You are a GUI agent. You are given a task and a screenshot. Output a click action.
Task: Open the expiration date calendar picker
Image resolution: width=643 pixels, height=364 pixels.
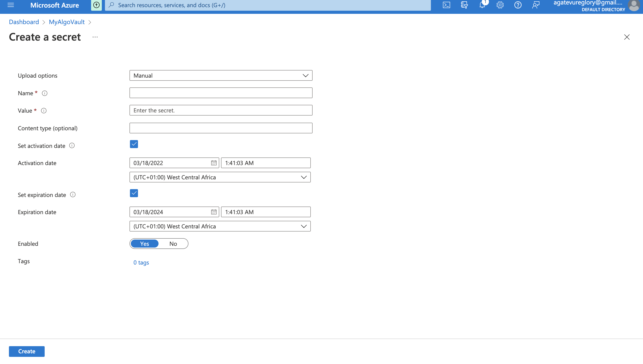click(x=213, y=212)
